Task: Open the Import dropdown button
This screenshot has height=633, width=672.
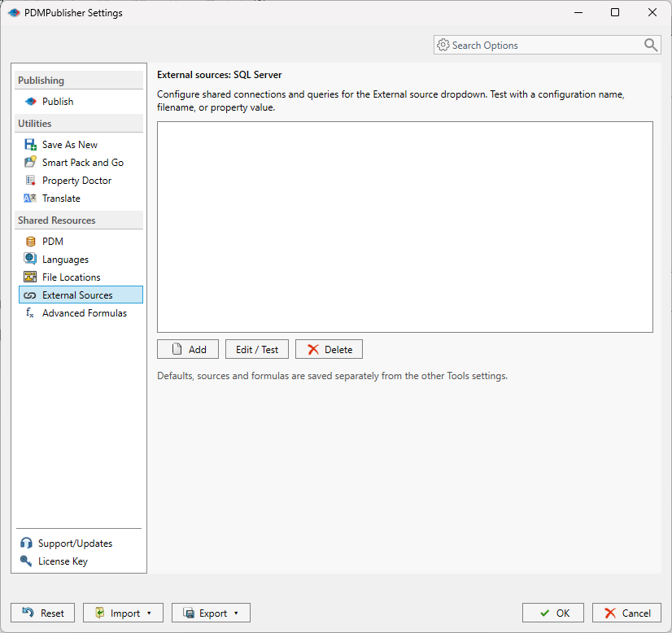Action: click(123, 613)
